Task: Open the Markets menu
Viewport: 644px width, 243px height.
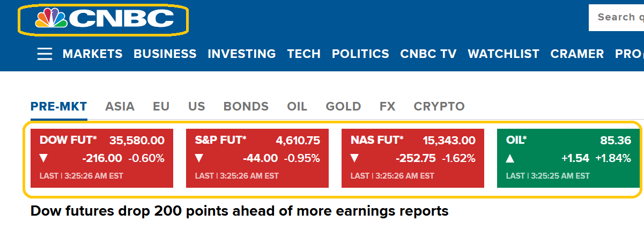Action: pos(92,54)
